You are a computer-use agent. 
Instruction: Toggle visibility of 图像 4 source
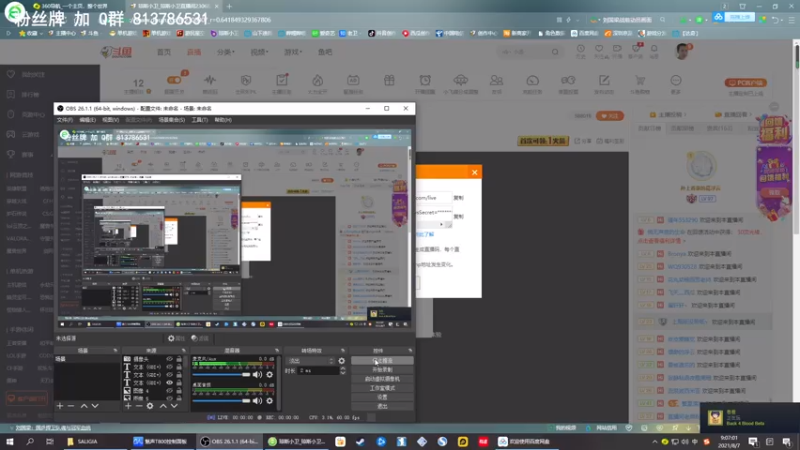coord(169,391)
